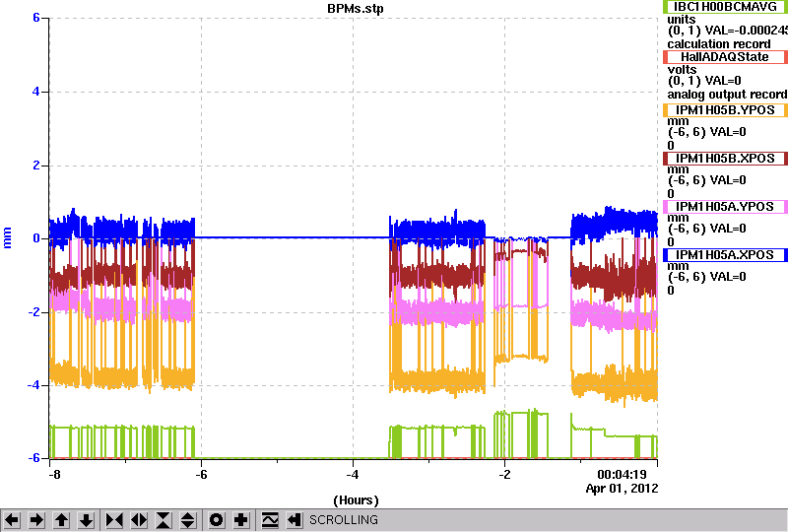Image resolution: width=788 pixels, height=532 pixels.
Task: Compress time axis with bowtie icon
Action: tap(114, 520)
